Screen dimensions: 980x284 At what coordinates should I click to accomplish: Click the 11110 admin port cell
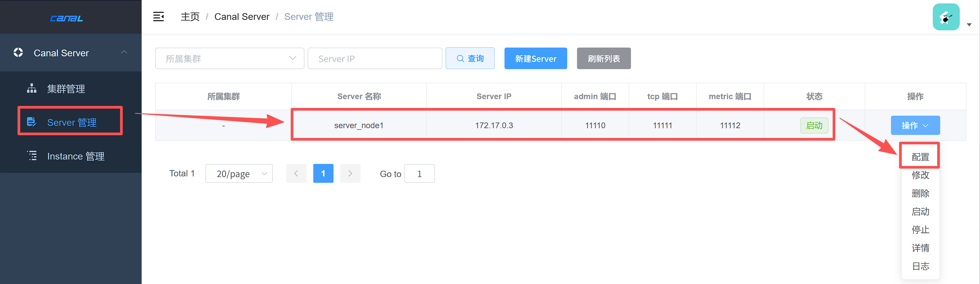click(x=595, y=125)
